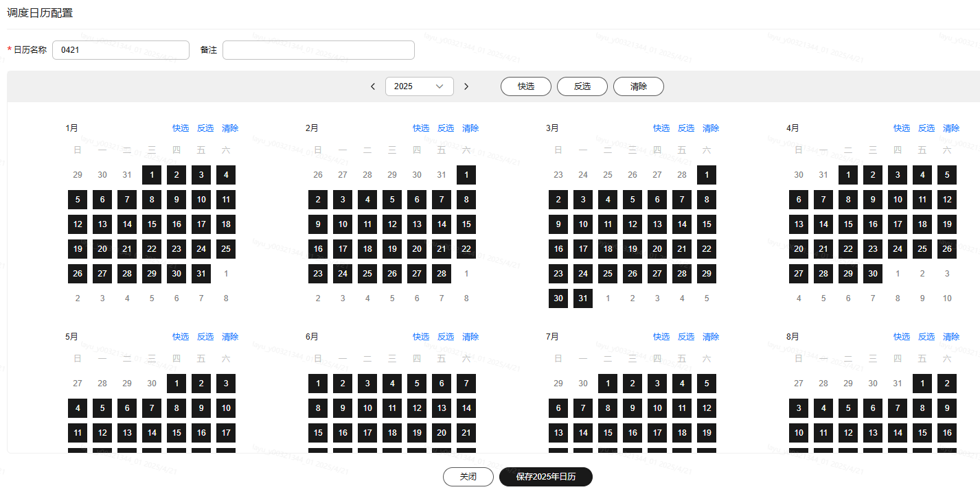
Task: Toggle March 31 date cell
Action: coord(583,298)
